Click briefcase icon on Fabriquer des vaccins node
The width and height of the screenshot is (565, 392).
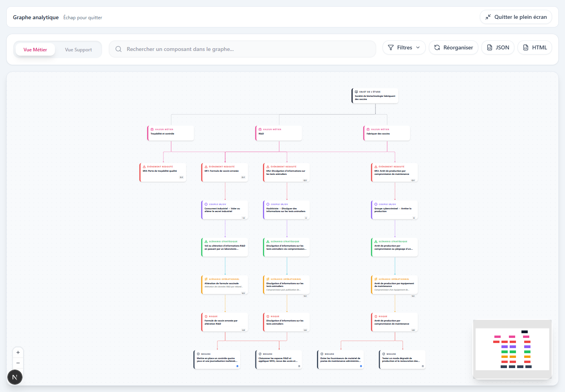[368, 129]
